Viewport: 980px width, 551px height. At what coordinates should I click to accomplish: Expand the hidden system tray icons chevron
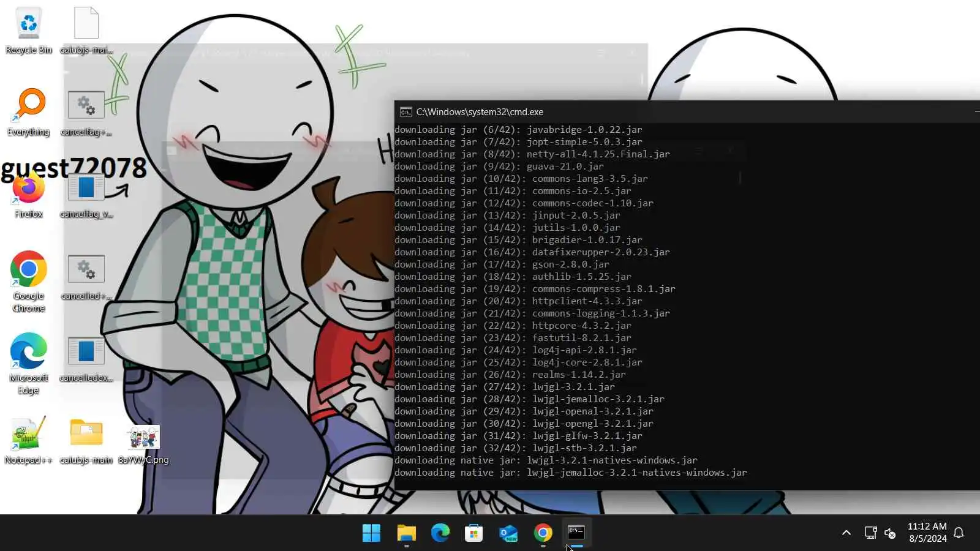tap(846, 533)
